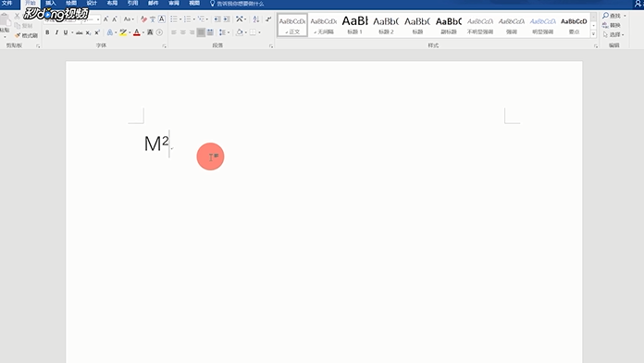
Task: Open the Select dropdown in editing group
Action: pyautogui.click(x=613, y=34)
